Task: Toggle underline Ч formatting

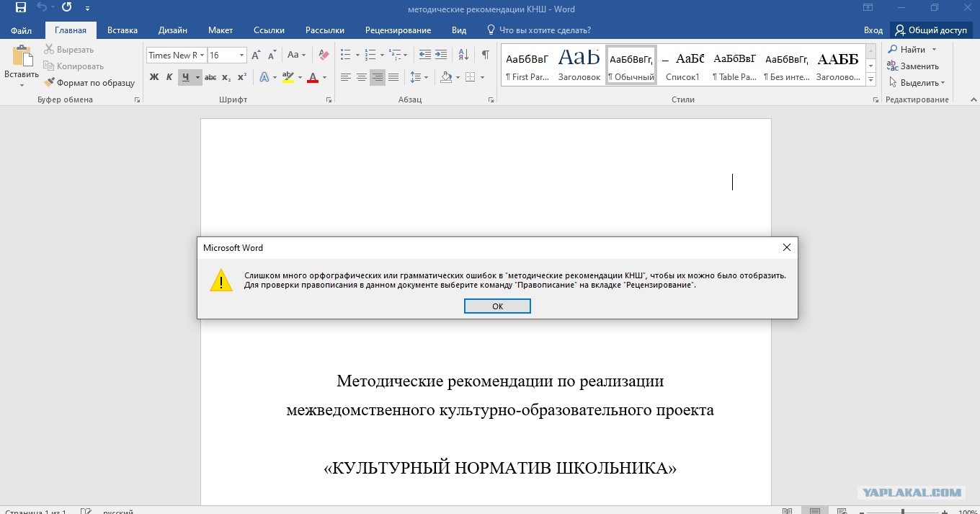Action: 186,77
